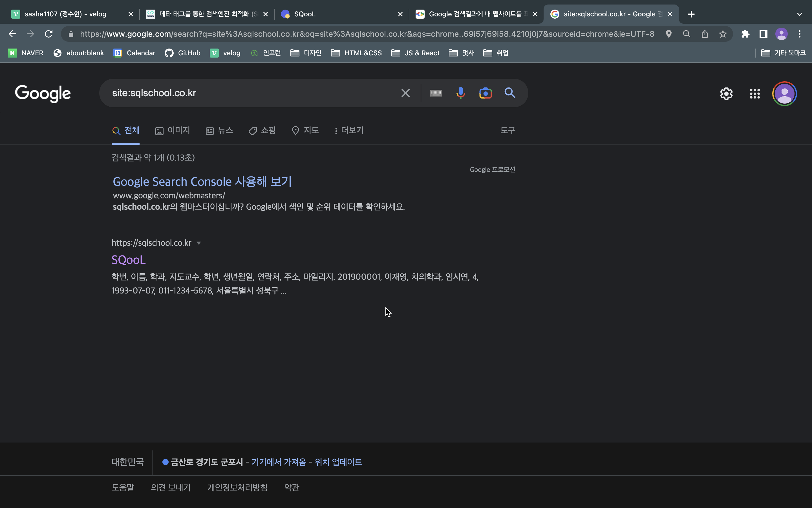Click 위치 업데이트 link

[x=338, y=462]
